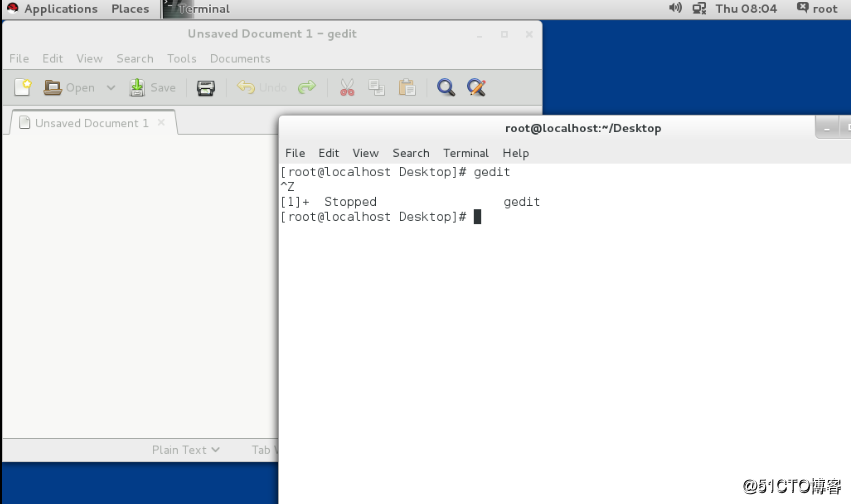Viewport: 851px width, 504px height.
Task: Switch to Terminal in the top panel
Action: pos(196,9)
